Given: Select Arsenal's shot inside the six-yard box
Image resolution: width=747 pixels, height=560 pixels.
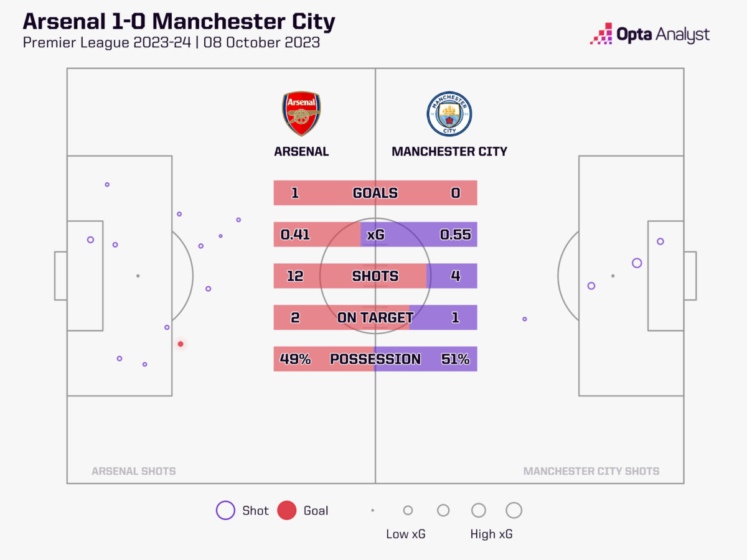Looking at the screenshot, I should click(x=90, y=240).
